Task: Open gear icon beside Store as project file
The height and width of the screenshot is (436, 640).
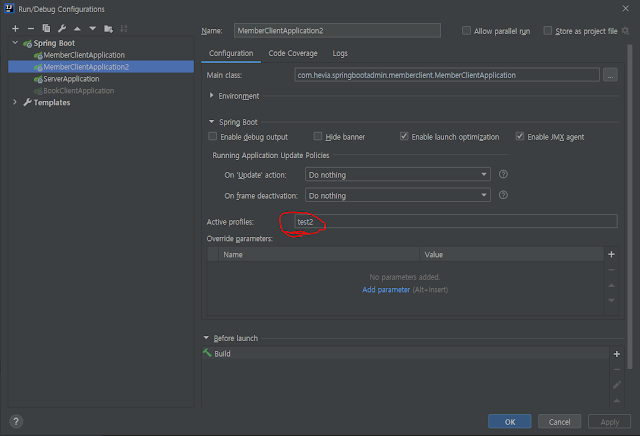Action: (x=625, y=31)
